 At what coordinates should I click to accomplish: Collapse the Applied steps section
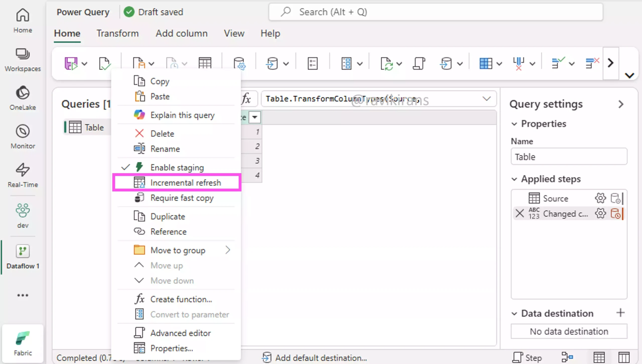[514, 179]
